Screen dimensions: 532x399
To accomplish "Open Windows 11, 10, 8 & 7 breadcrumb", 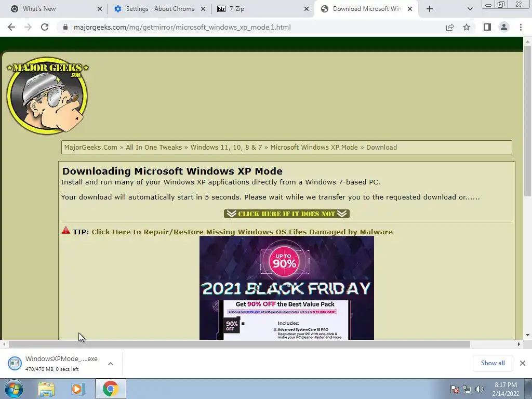I will point(226,147).
